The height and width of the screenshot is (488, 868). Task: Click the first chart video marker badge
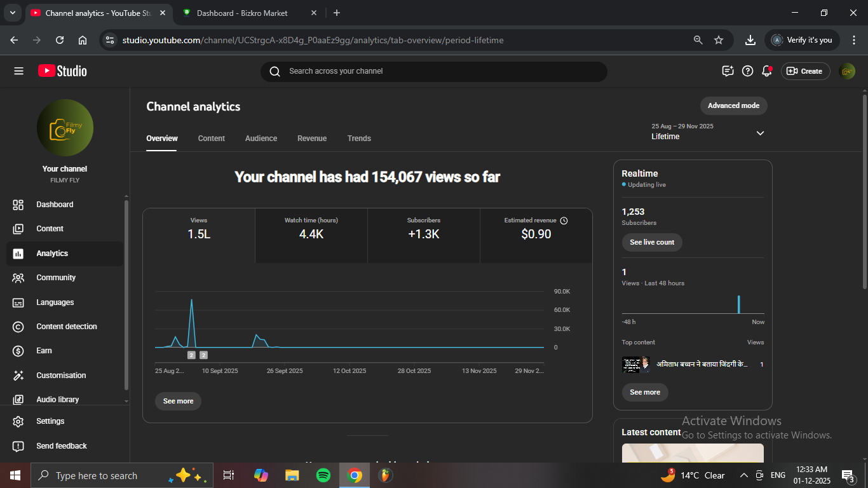191,355
